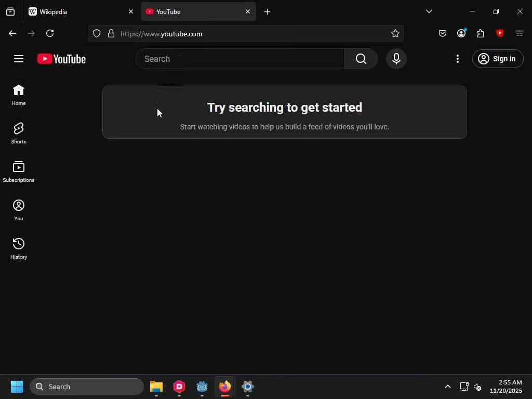Image resolution: width=532 pixels, height=399 pixels.
Task: Open the Windows Start menu
Action: coord(17,387)
